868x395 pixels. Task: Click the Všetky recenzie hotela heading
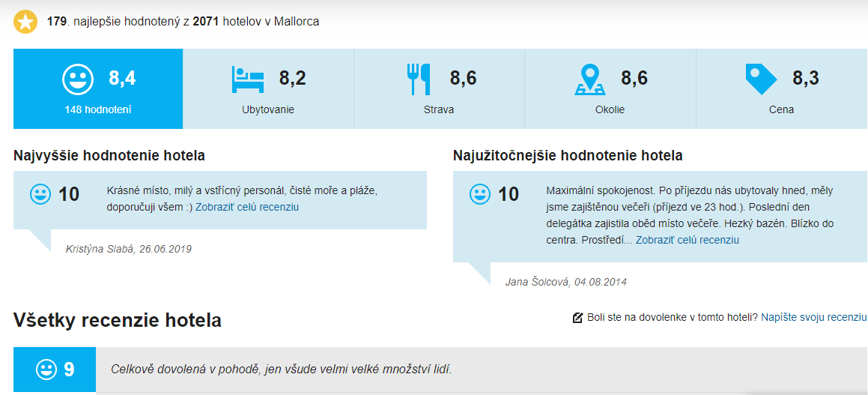118,321
